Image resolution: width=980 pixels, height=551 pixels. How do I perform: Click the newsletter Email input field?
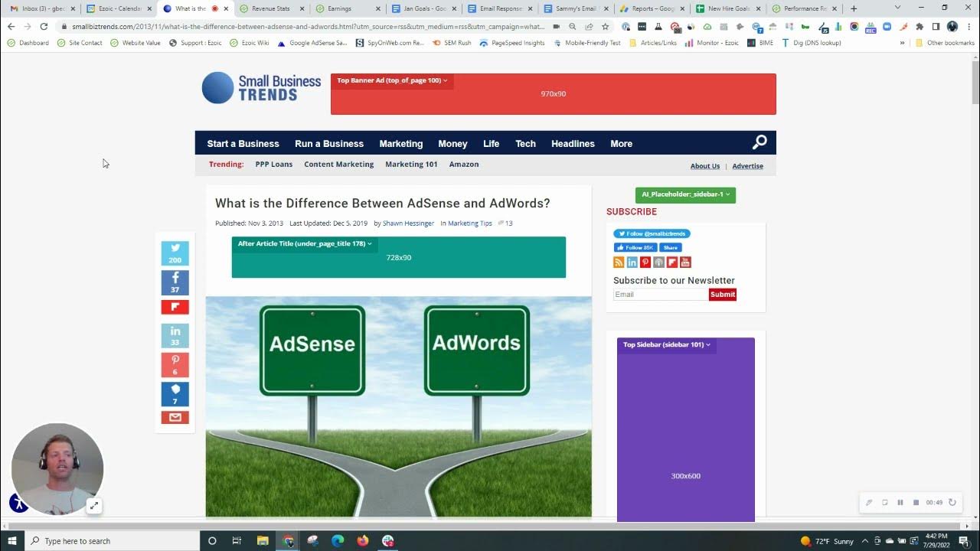point(660,295)
